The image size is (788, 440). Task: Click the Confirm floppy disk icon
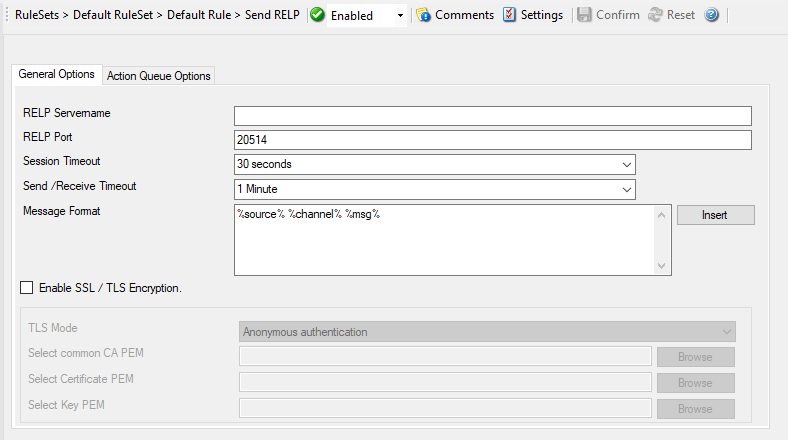coord(584,15)
